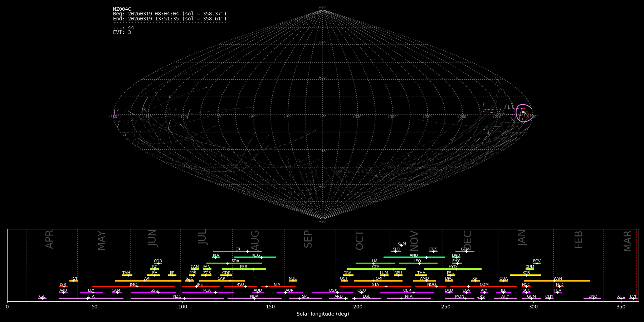The height and width of the screenshot is (322, 644).
Task: Click the QUA shower label
Action: pyautogui.click(x=503, y=279)
